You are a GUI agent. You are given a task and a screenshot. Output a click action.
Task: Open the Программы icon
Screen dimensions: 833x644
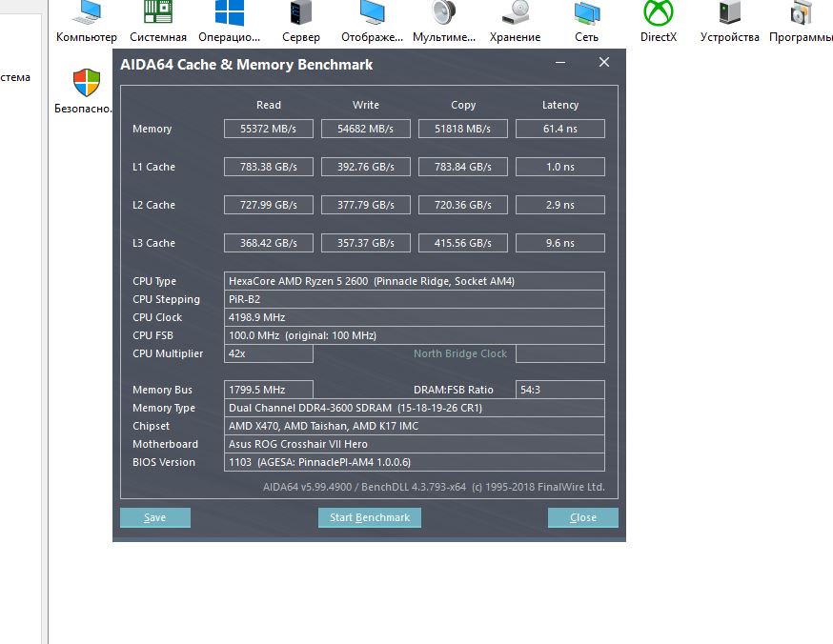click(802, 12)
